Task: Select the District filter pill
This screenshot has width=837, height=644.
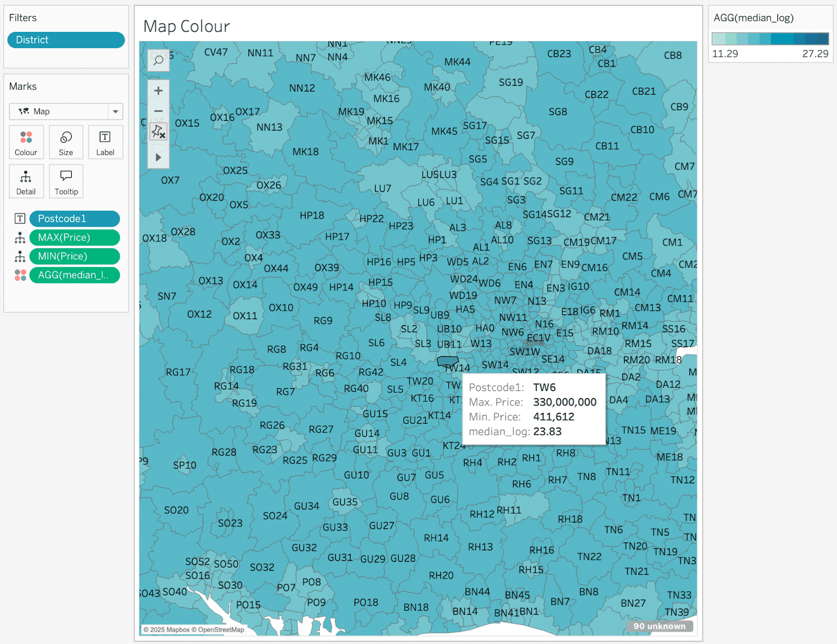Action: coord(66,40)
